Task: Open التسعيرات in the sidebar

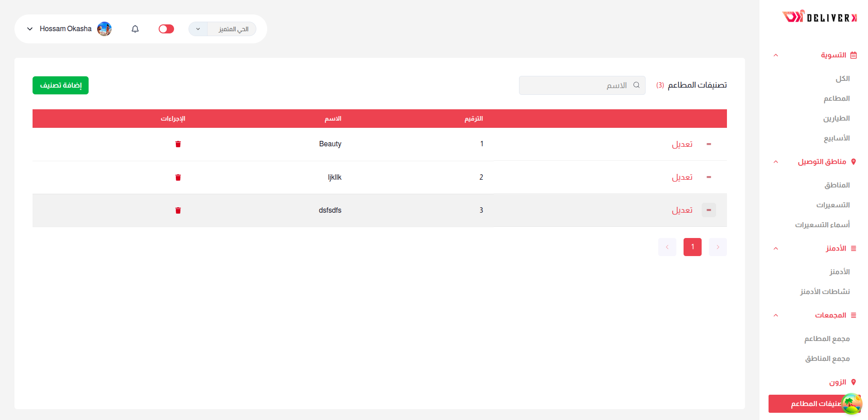Action: click(x=833, y=205)
